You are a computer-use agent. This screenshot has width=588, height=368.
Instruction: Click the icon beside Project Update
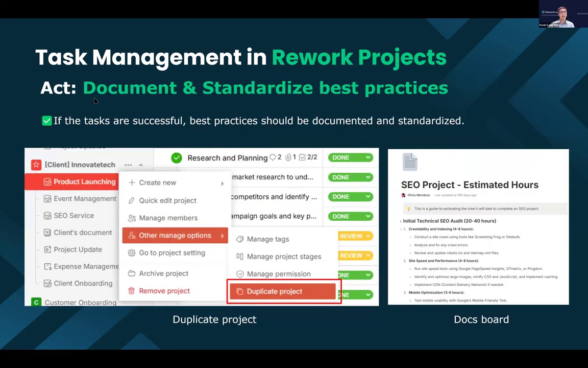(47, 249)
